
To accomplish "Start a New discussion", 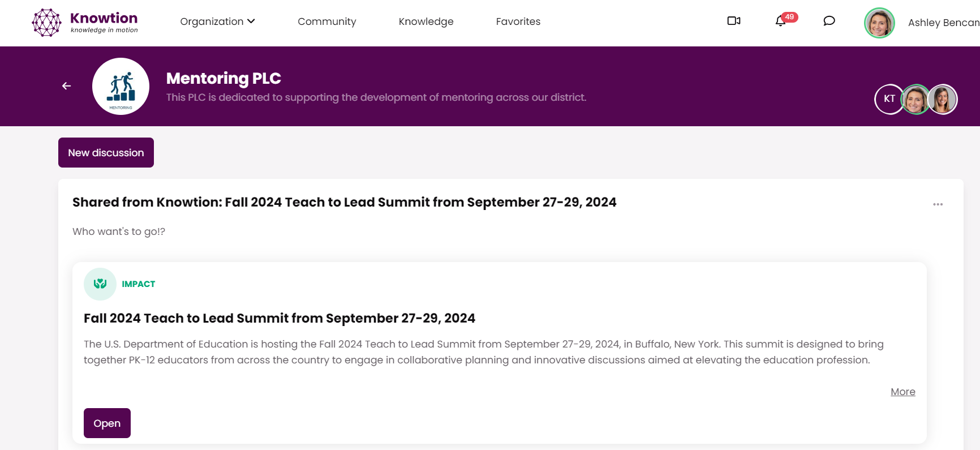I will point(106,153).
